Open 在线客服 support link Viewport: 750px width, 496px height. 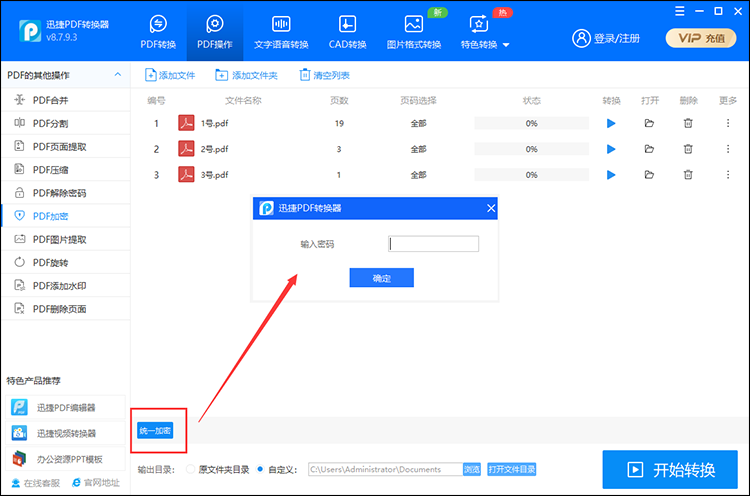pyautogui.click(x=36, y=483)
